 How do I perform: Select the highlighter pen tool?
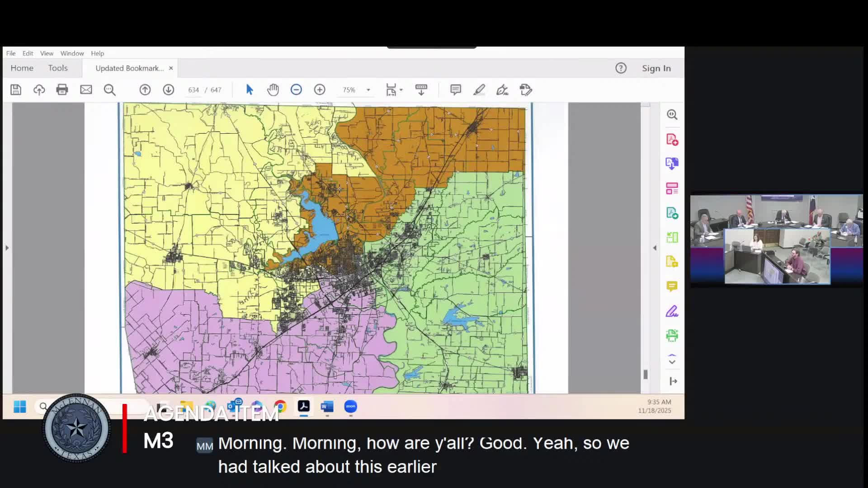point(479,90)
